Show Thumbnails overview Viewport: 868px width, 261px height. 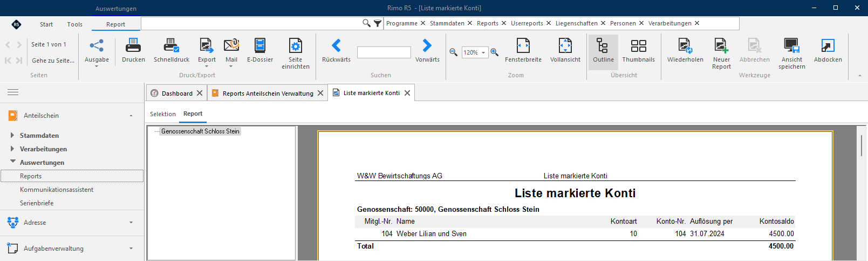tap(638, 51)
